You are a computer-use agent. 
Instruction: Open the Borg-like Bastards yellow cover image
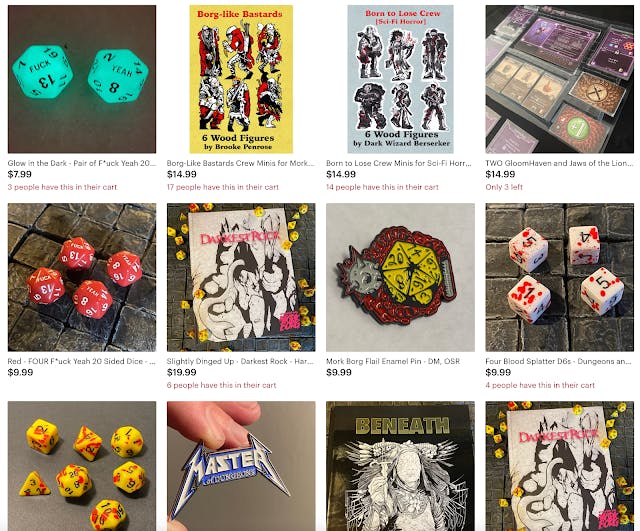point(241,79)
